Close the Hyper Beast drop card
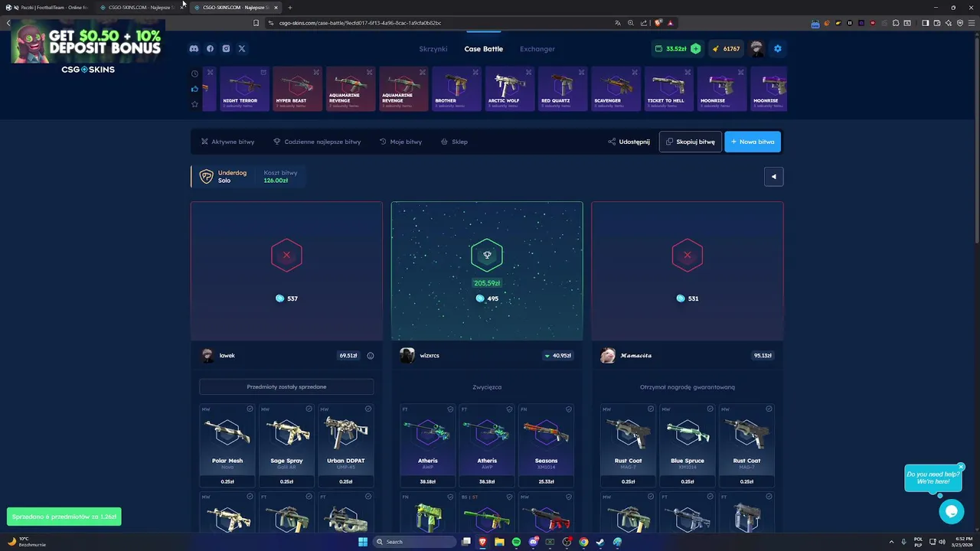980x551 pixels. (x=316, y=73)
